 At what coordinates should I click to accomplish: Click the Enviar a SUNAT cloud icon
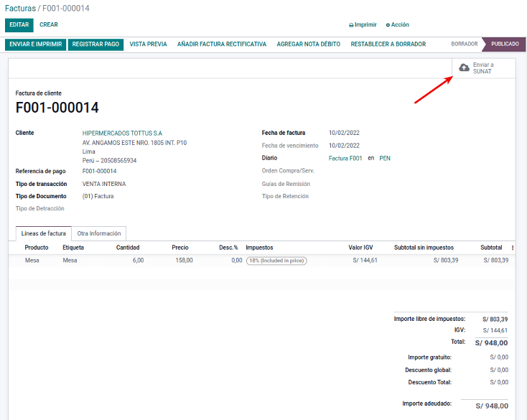click(x=465, y=67)
